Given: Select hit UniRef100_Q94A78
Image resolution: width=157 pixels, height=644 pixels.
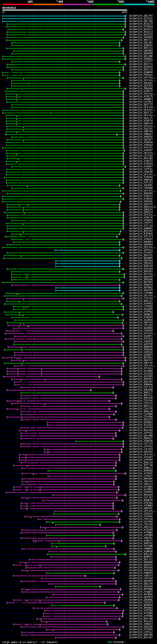Looking at the screenshot, I should (141, 285).
